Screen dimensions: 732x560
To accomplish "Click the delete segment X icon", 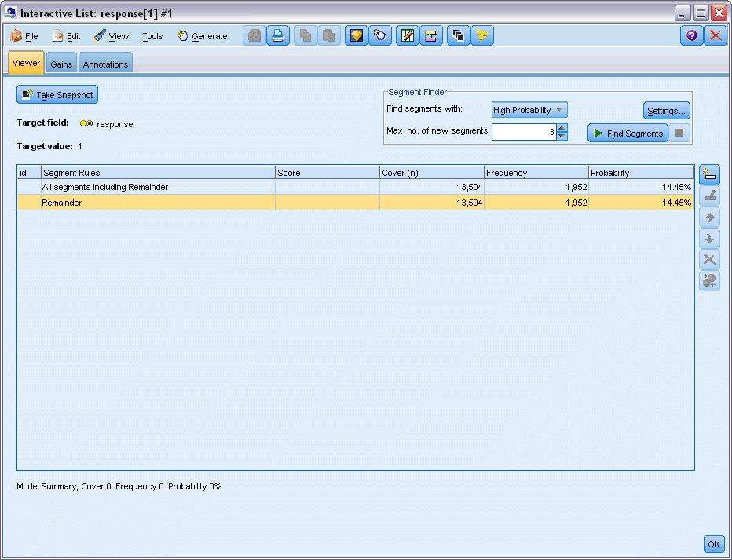I will [709, 259].
